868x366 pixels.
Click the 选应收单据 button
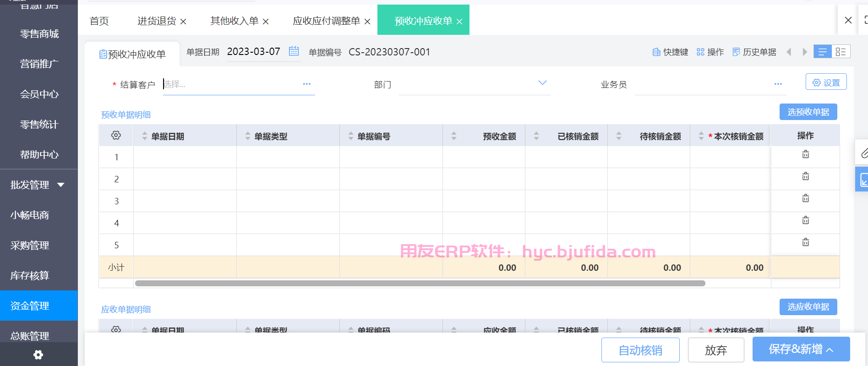[x=808, y=307]
